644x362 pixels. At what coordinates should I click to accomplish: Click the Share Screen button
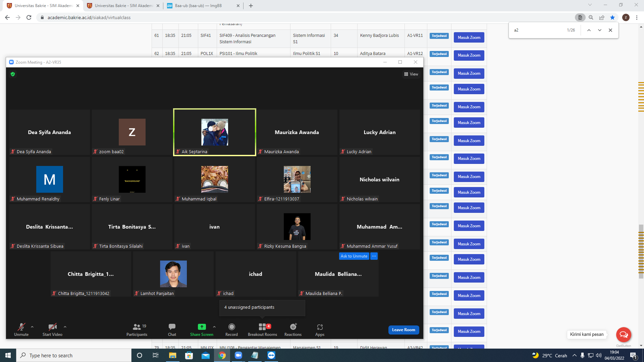point(202,329)
